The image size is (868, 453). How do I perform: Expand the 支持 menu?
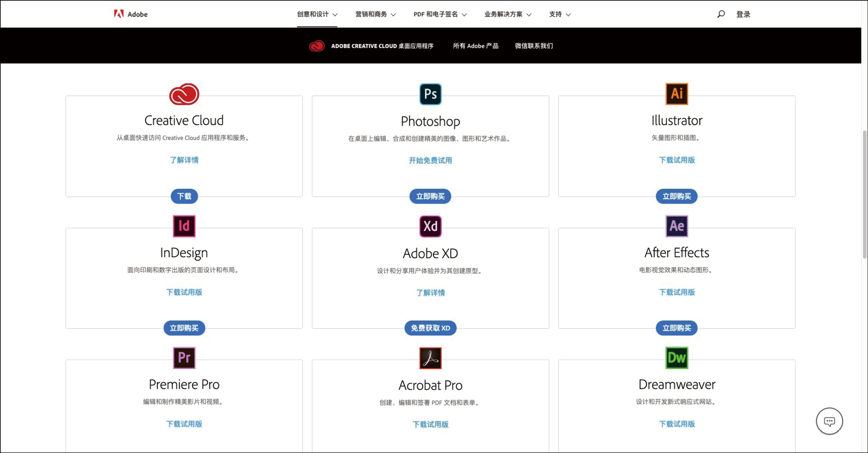point(560,14)
